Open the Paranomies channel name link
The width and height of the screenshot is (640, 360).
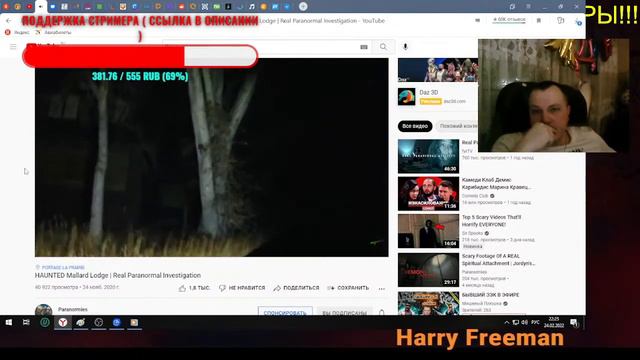(x=73, y=309)
